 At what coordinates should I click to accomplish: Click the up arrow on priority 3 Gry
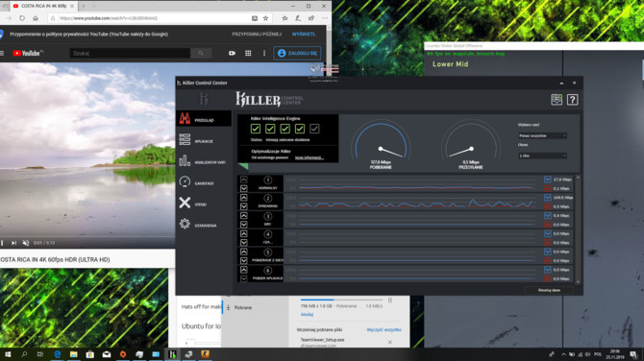tap(243, 215)
